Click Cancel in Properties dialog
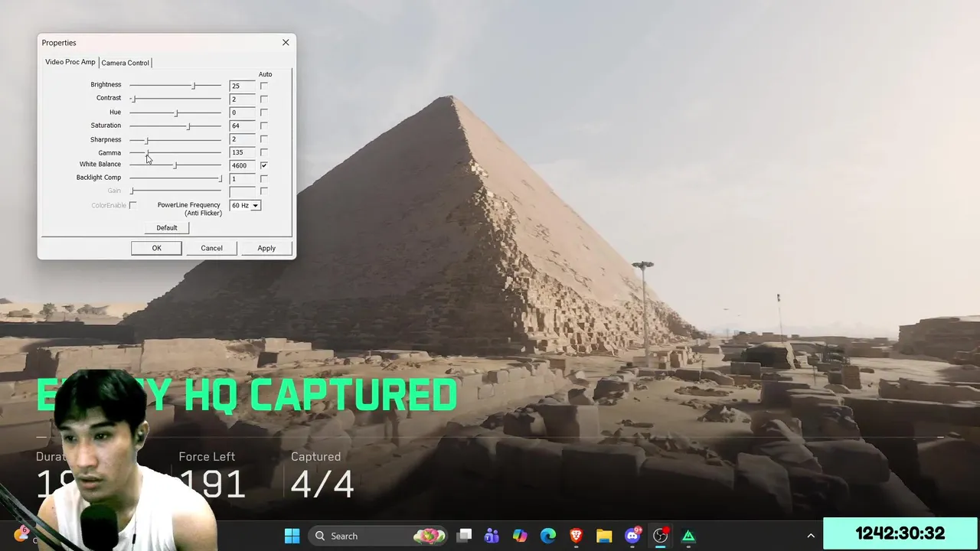980x551 pixels. [x=211, y=248]
